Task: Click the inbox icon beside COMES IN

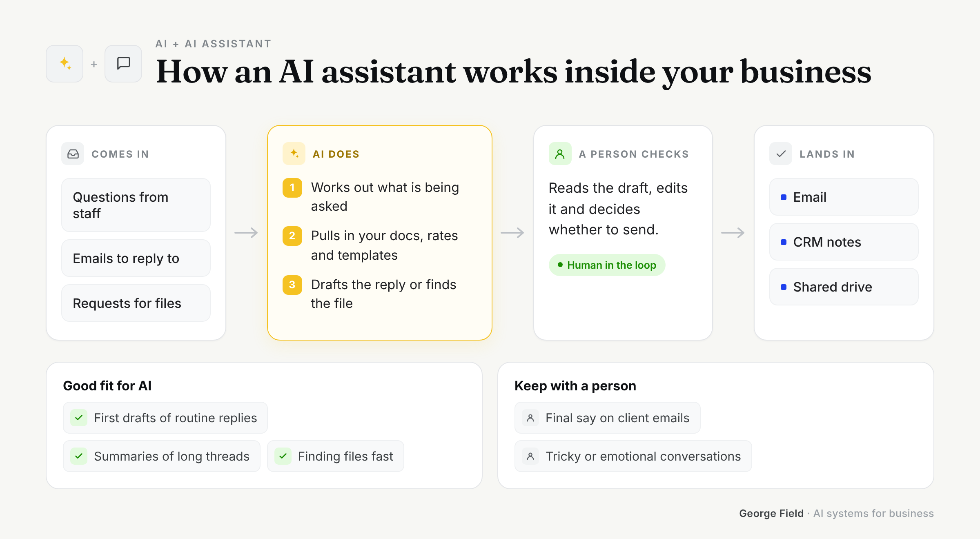Action: [x=73, y=154]
